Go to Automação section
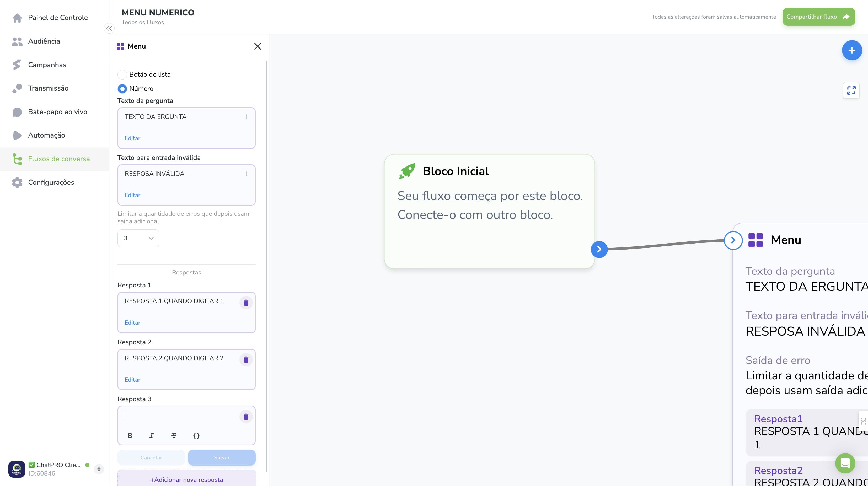This screenshot has width=868, height=486. 46,135
